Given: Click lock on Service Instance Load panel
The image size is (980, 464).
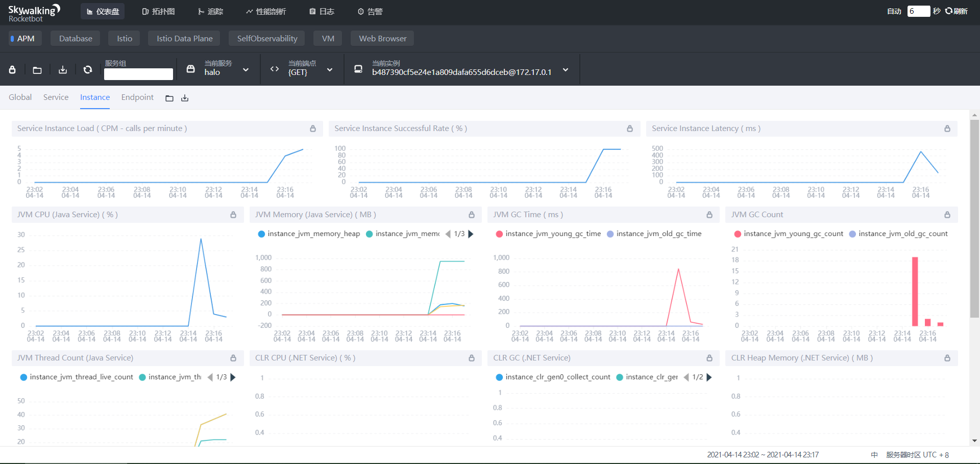Looking at the screenshot, I should coord(313,129).
